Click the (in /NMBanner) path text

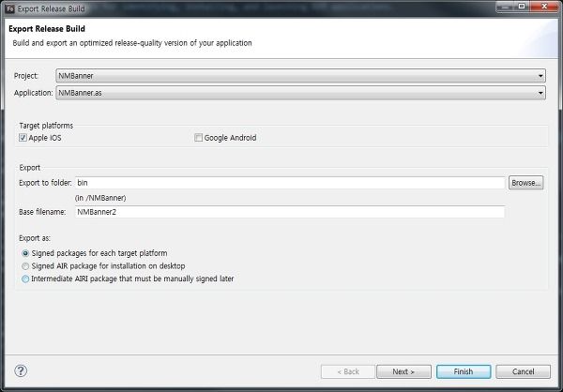click(x=100, y=198)
